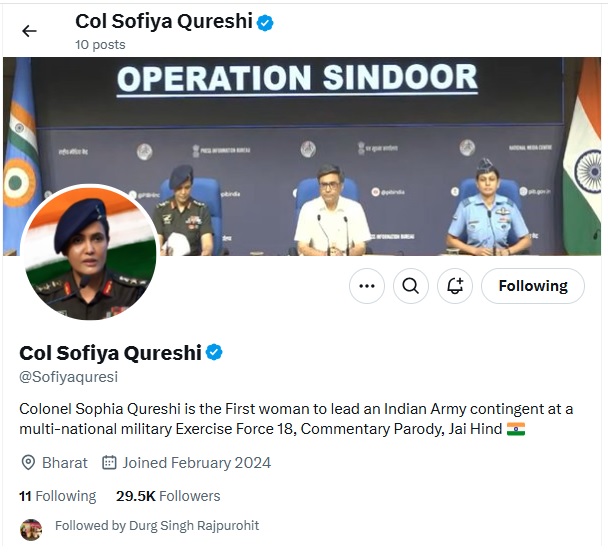
Task: Go back using the left arrow icon
Action: pos(29,31)
